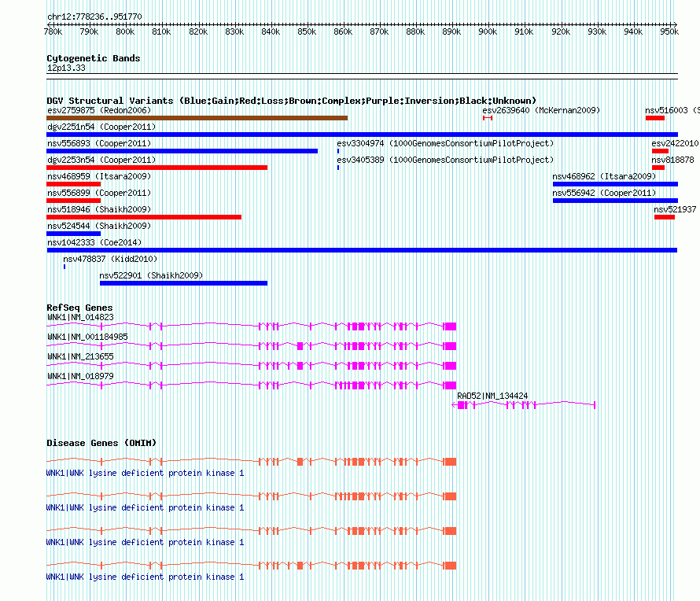Click the Cytogenetic Bands track title
Screen dimensions: 700x601
coord(94,58)
